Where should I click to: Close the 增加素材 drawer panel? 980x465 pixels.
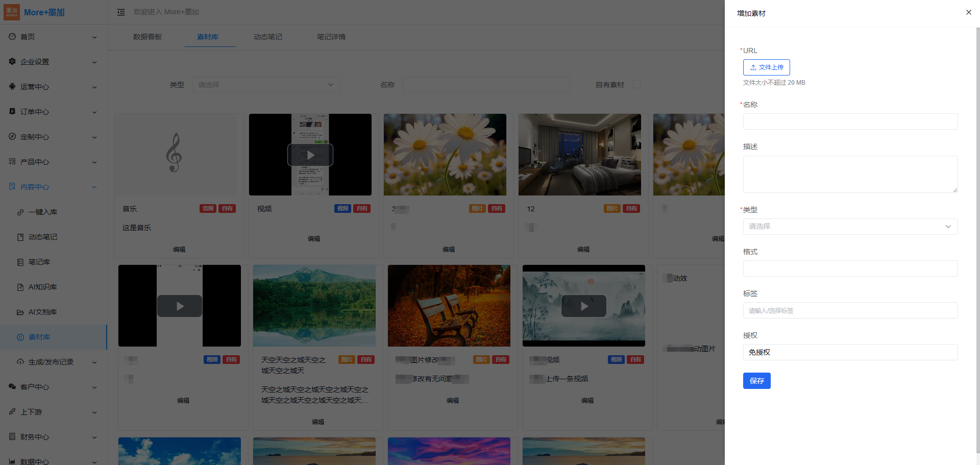pyautogui.click(x=968, y=12)
